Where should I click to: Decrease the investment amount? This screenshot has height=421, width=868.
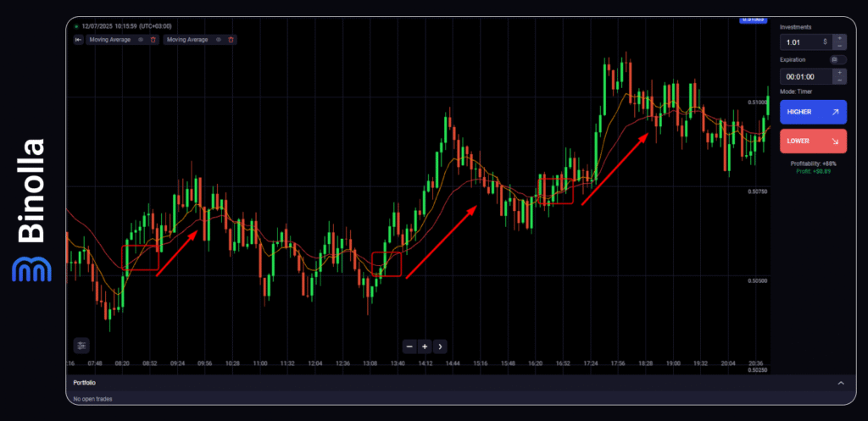pos(839,46)
